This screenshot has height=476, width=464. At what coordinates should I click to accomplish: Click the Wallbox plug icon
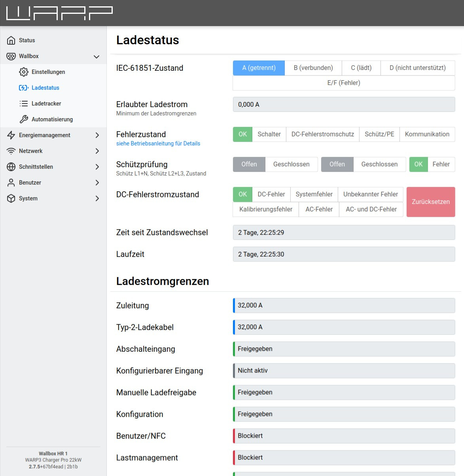[11, 56]
